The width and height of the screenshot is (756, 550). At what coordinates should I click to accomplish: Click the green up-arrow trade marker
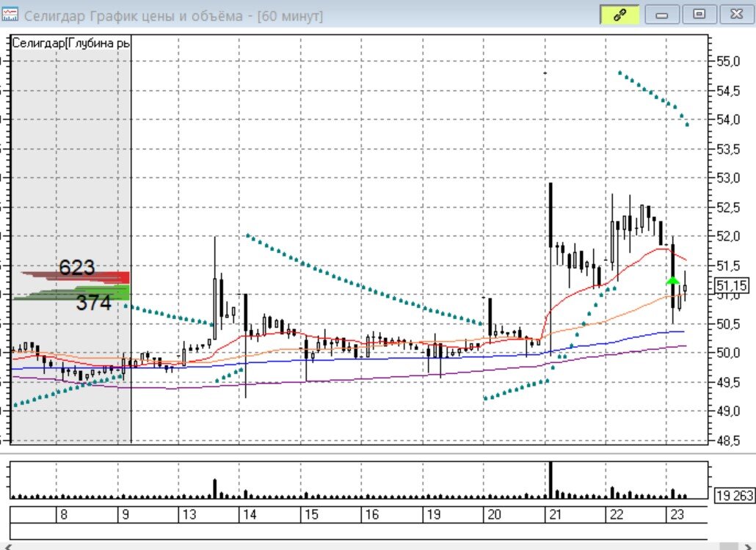673,280
